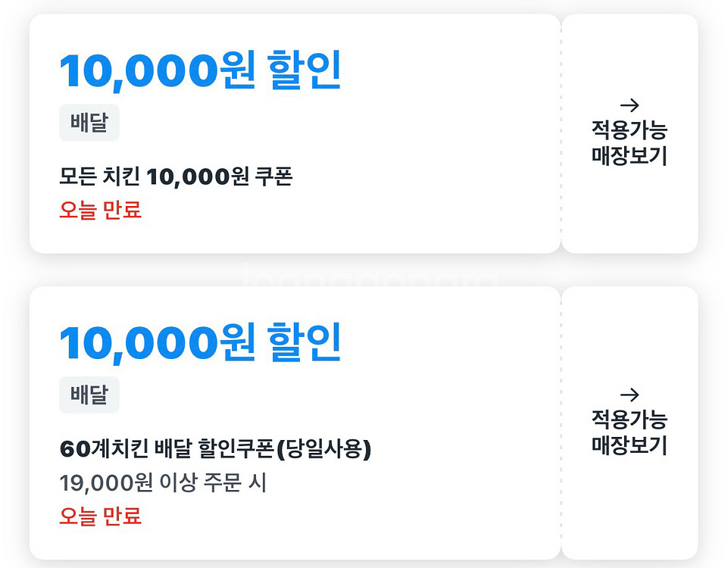Viewport: 728px width, 568px height.
Task: Tap 배달 tag on 60계치킨 coupon
Action: pyautogui.click(x=89, y=395)
